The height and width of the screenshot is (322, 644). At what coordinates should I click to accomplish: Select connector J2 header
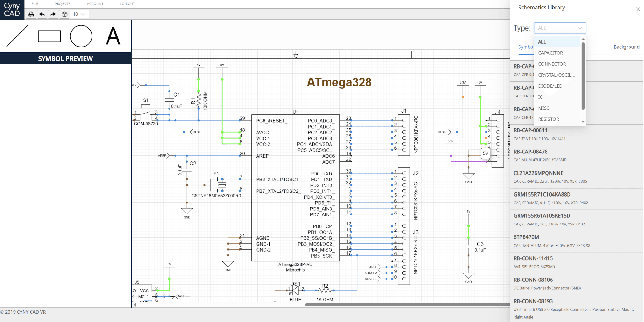coord(404,193)
